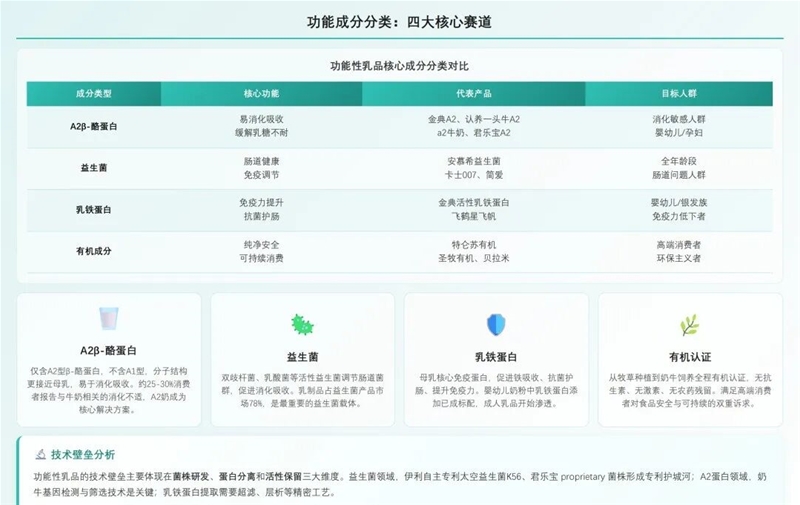Select the 代表产品 column header

(x=473, y=93)
